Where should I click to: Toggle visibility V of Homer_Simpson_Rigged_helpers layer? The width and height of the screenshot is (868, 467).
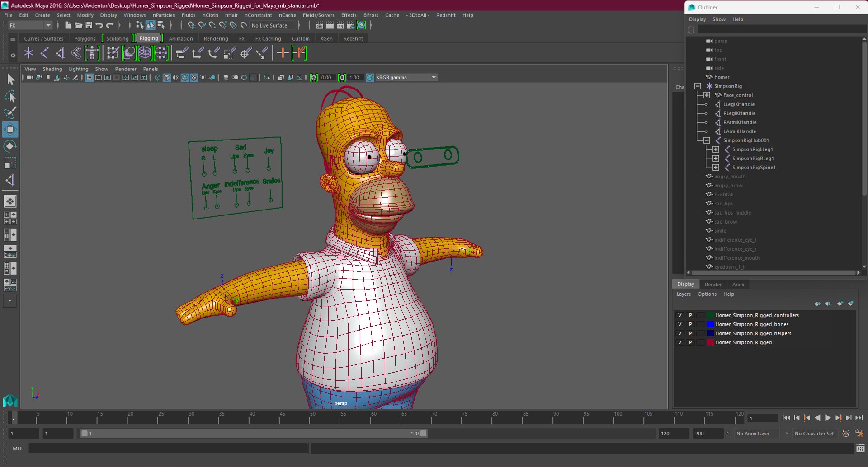point(679,333)
